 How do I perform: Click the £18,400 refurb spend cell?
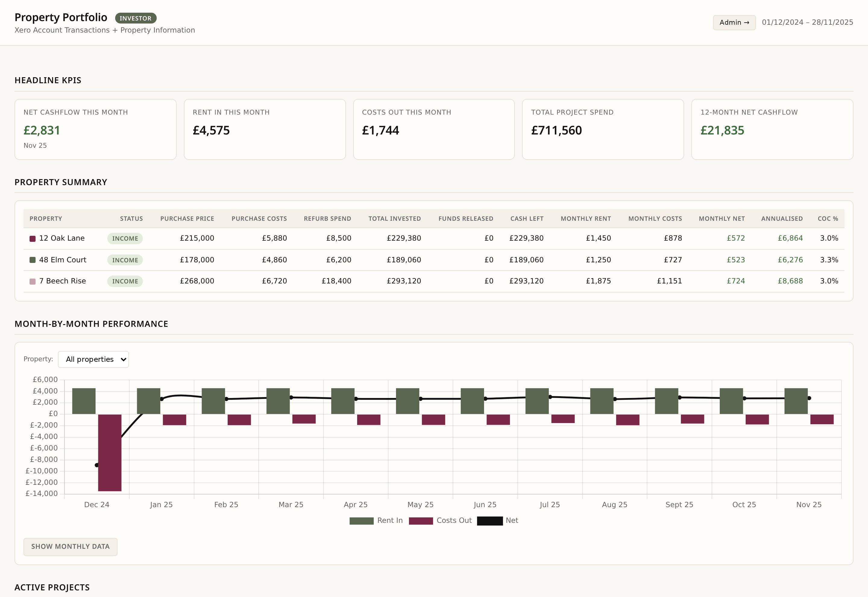336,281
